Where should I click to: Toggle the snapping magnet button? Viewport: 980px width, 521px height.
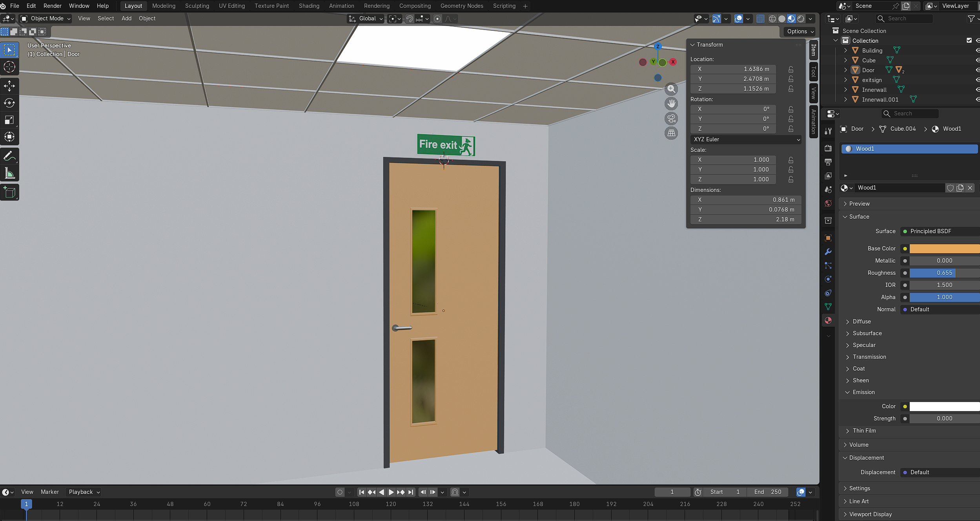[x=409, y=19]
